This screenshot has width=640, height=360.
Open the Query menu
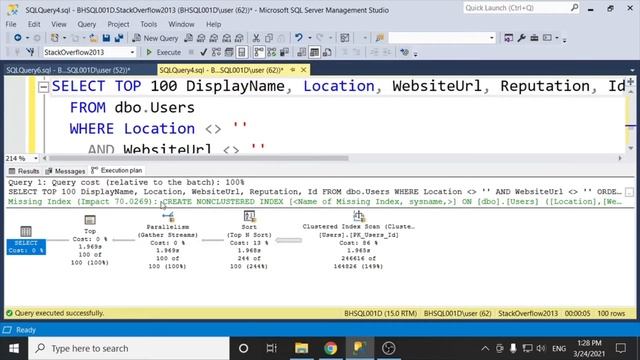[x=87, y=24]
